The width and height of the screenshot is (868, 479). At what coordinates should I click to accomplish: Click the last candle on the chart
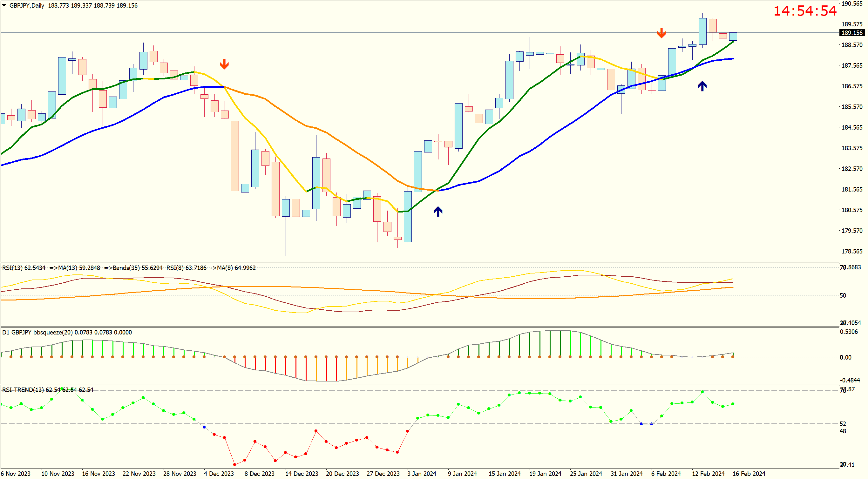(x=733, y=37)
